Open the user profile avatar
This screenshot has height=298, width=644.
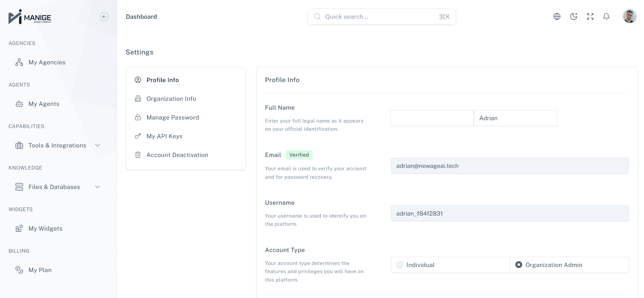629,16
